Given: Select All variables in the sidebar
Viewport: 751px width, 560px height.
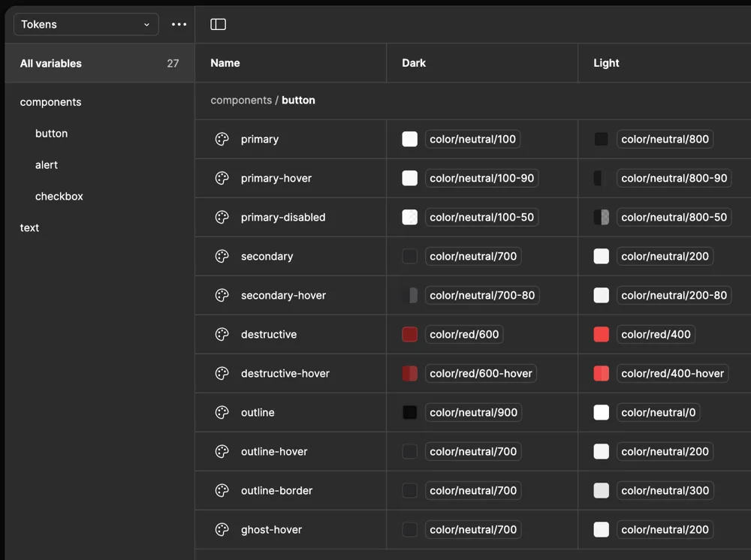Looking at the screenshot, I should click(51, 63).
